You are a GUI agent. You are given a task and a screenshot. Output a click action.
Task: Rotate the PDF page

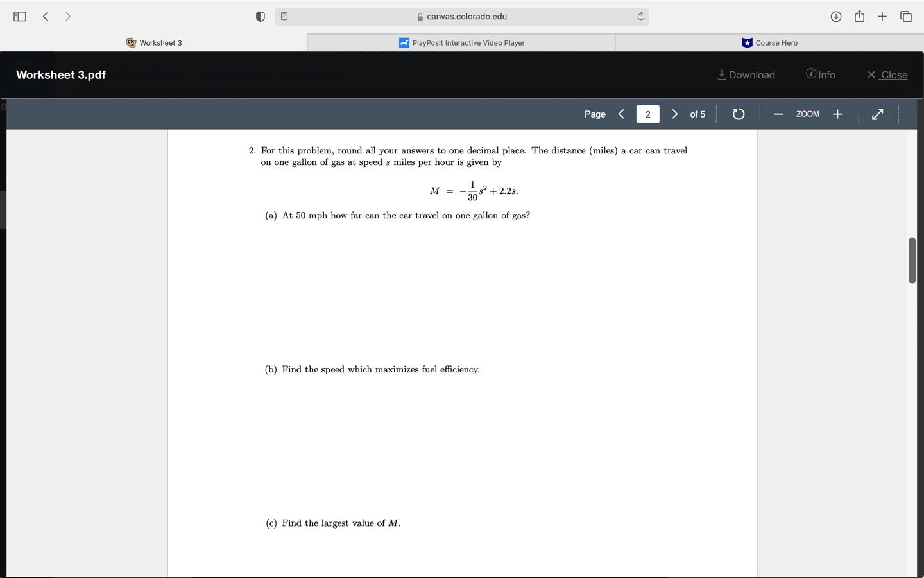click(738, 114)
